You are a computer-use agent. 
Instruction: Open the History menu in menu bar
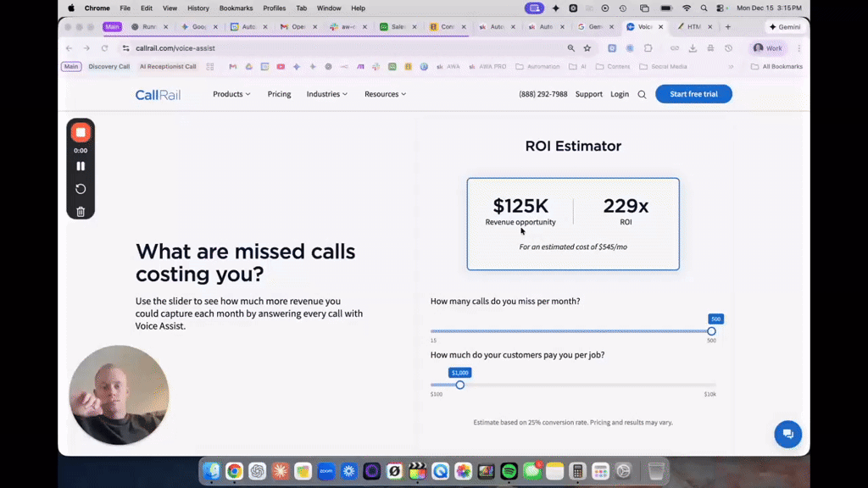(198, 8)
